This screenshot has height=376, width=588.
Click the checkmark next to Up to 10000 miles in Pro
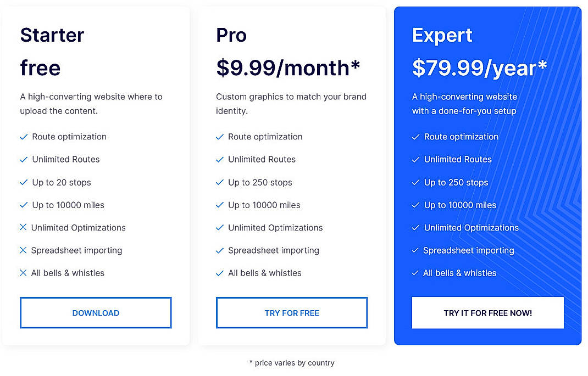point(220,205)
